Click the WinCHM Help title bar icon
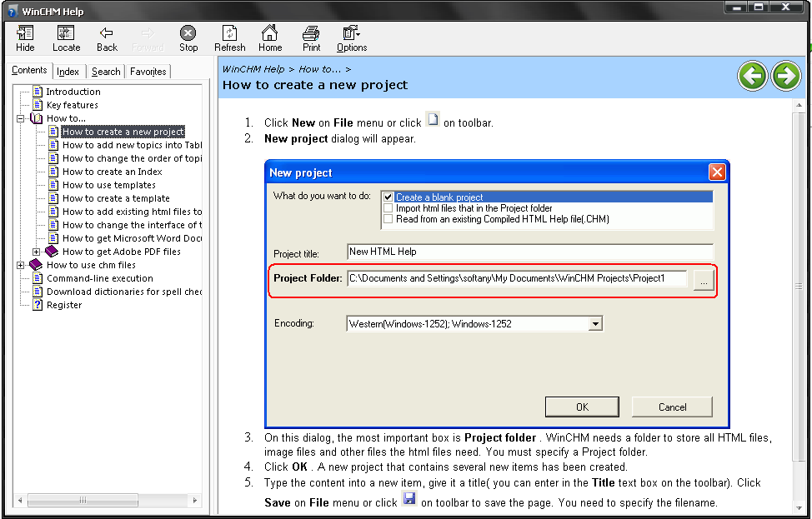The image size is (812, 519). (x=13, y=12)
